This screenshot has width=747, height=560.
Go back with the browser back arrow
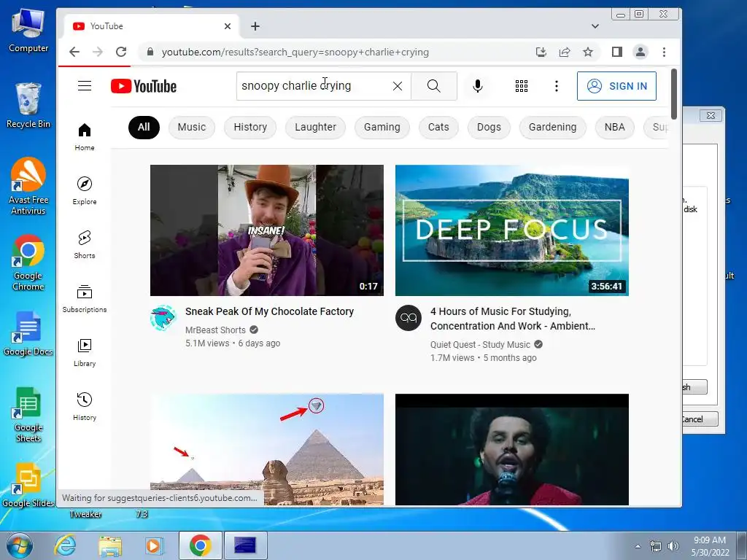pos(74,52)
